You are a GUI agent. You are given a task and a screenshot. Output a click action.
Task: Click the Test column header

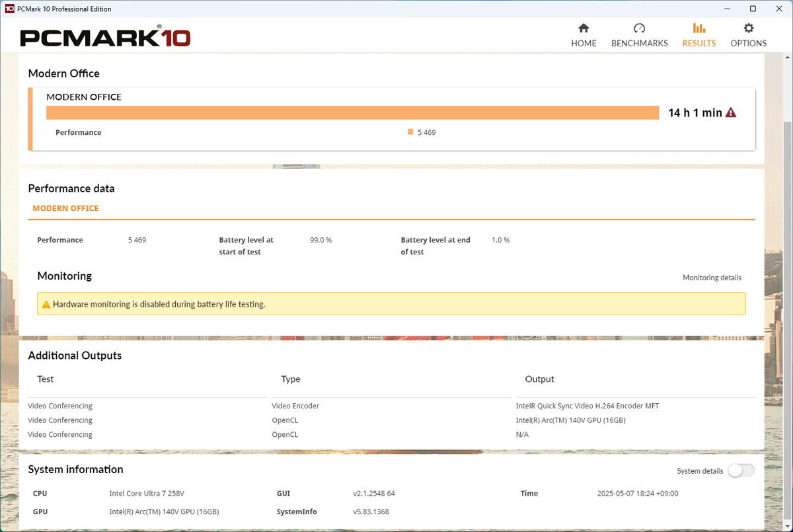pyautogui.click(x=45, y=379)
